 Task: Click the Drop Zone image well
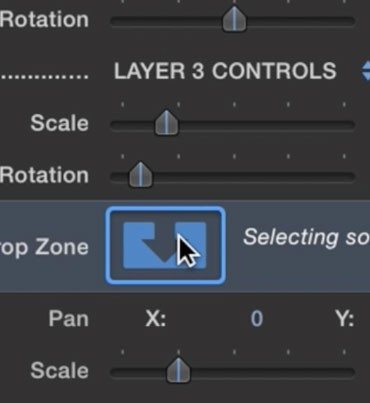[165, 246]
